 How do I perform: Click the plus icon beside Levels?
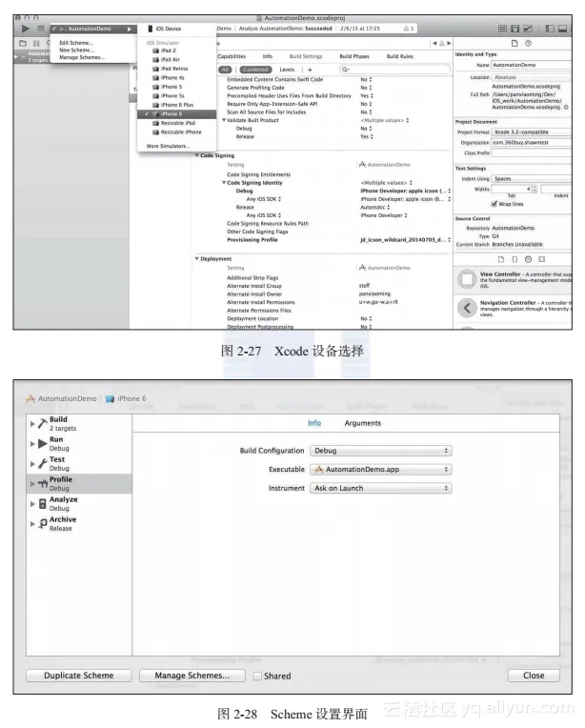(x=310, y=70)
